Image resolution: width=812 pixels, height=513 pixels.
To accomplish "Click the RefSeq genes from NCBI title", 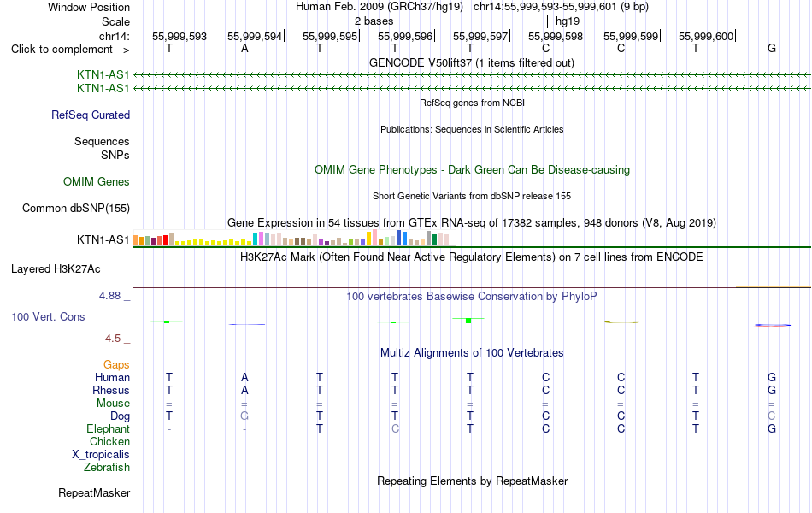I will pyautogui.click(x=472, y=103).
